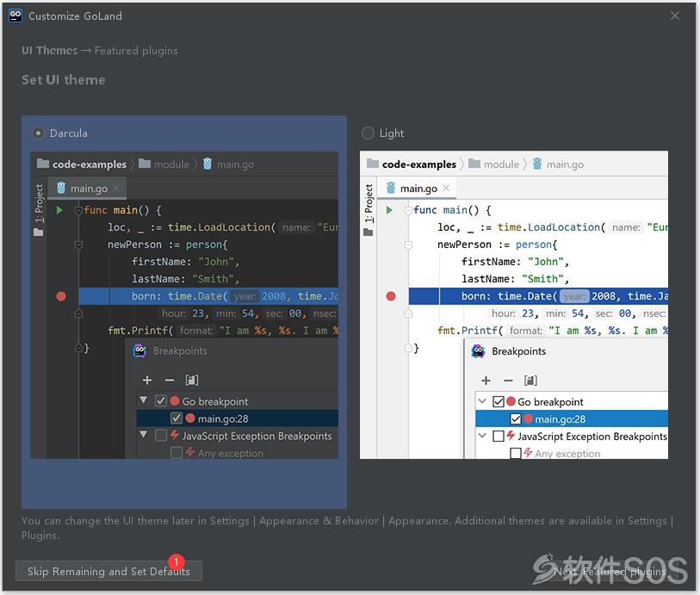Click Skip Remaining and Set Defaults

[108, 571]
